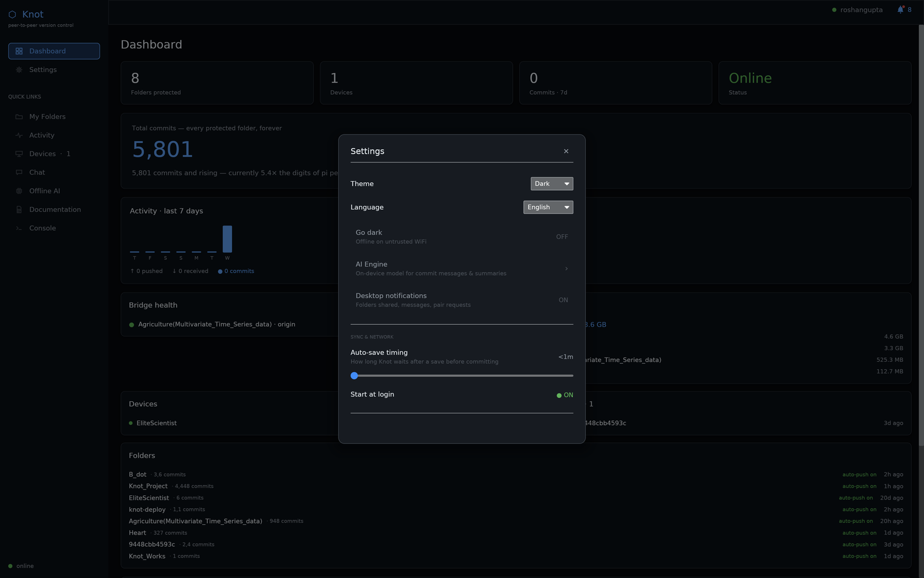This screenshot has width=924, height=578.
Task: Go to Activity quick link
Action: pos(54,135)
